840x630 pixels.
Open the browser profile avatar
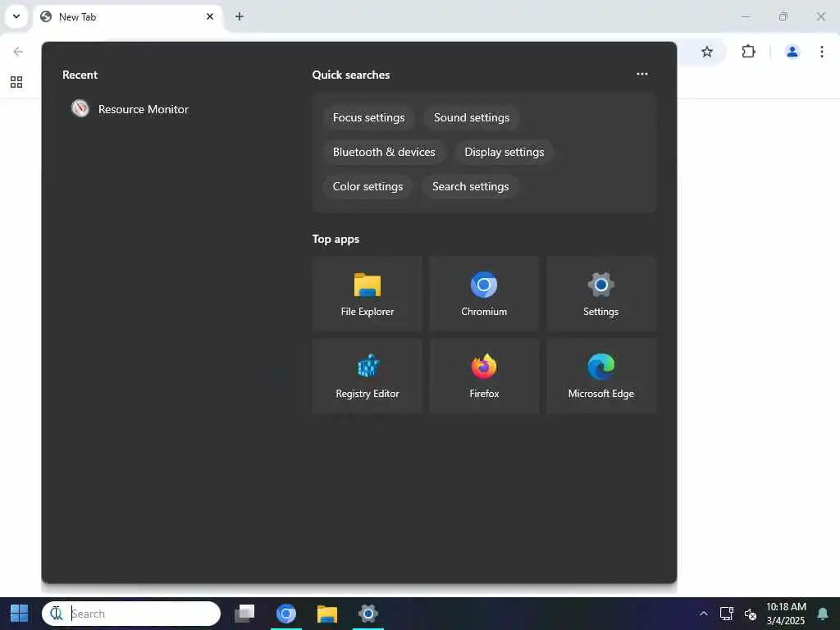pos(792,52)
